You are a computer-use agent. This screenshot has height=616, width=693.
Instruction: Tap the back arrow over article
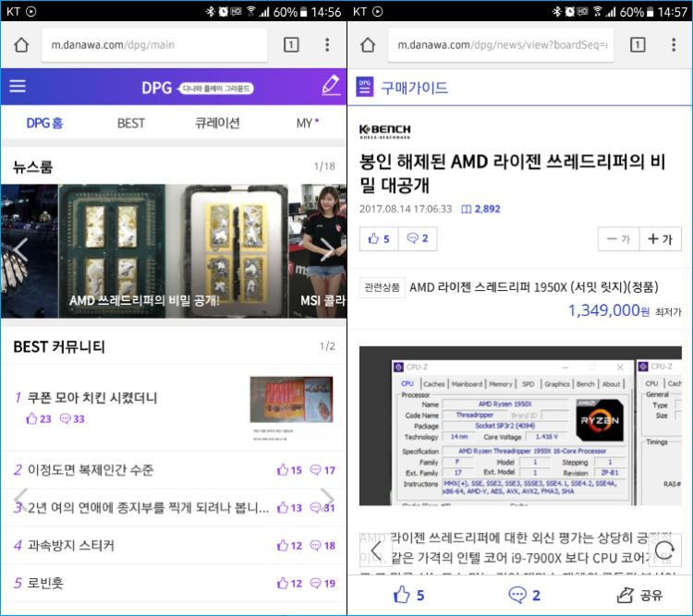click(376, 550)
